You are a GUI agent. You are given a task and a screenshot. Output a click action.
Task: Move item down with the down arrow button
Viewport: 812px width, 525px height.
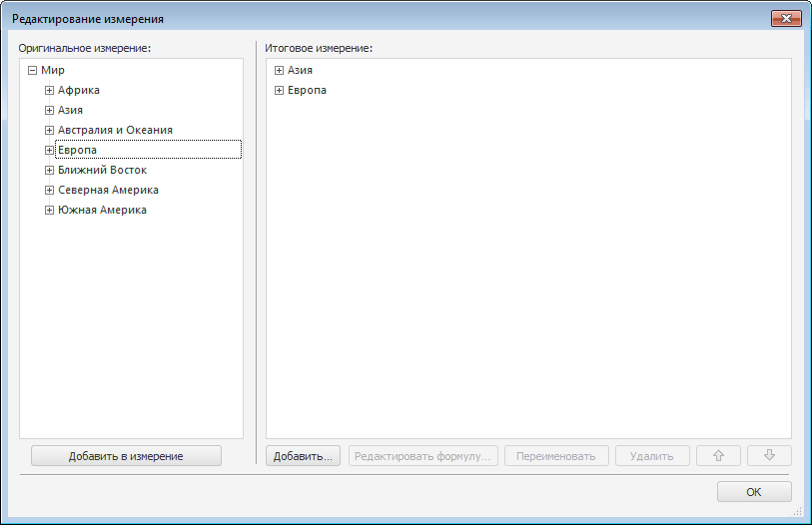tap(769, 455)
